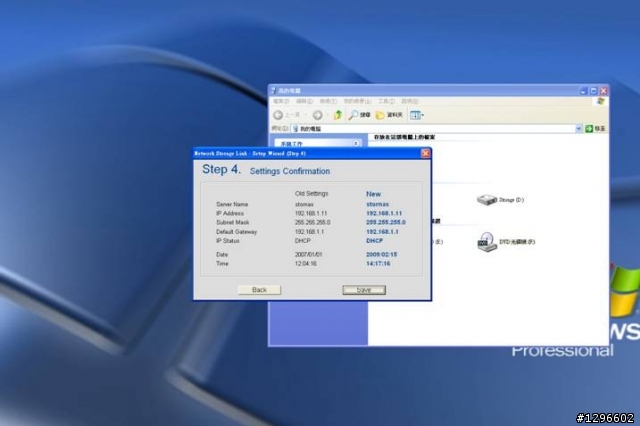The image size is (640, 426).
Task: Open the Storage (D:) drive icon
Action: click(x=486, y=200)
